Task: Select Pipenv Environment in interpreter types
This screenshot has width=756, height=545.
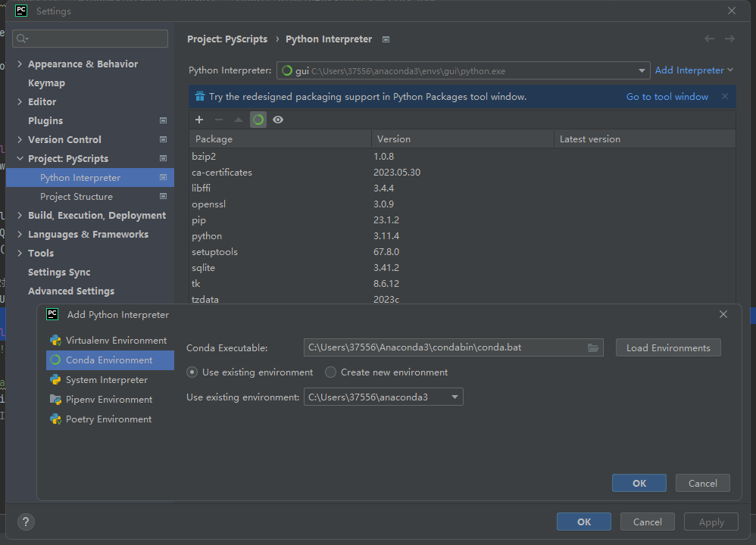Action: pyautogui.click(x=110, y=400)
